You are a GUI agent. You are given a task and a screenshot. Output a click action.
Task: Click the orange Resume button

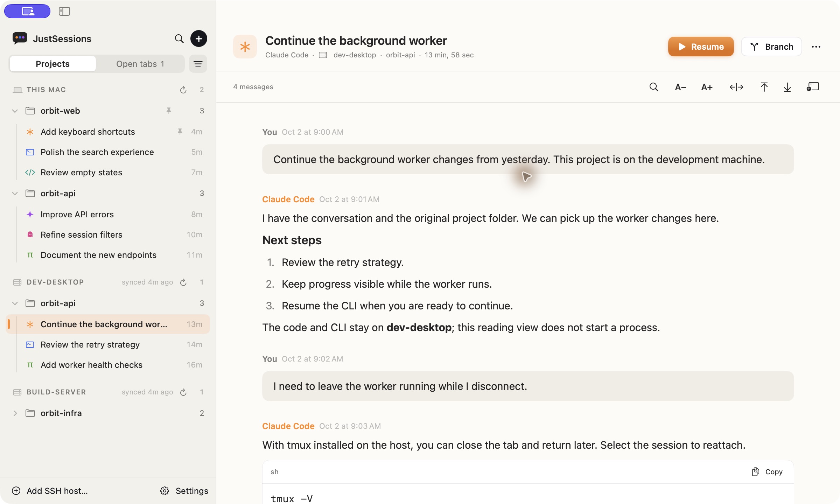[x=701, y=47]
